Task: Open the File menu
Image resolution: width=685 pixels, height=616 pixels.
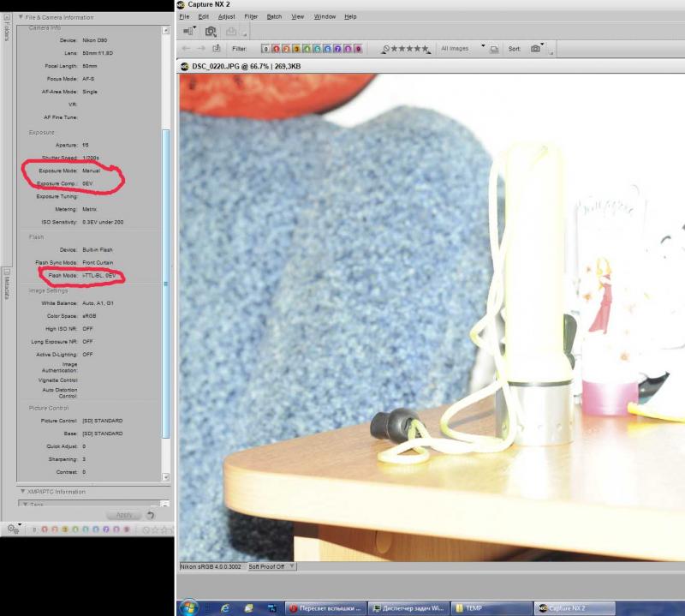Action: pyautogui.click(x=184, y=16)
